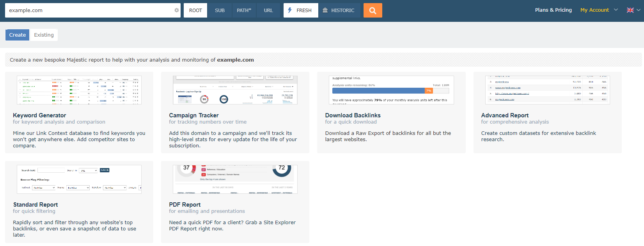Switch to the Existing reports tab
The height and width of the screenshot is (246, 644).
(44, 35)
